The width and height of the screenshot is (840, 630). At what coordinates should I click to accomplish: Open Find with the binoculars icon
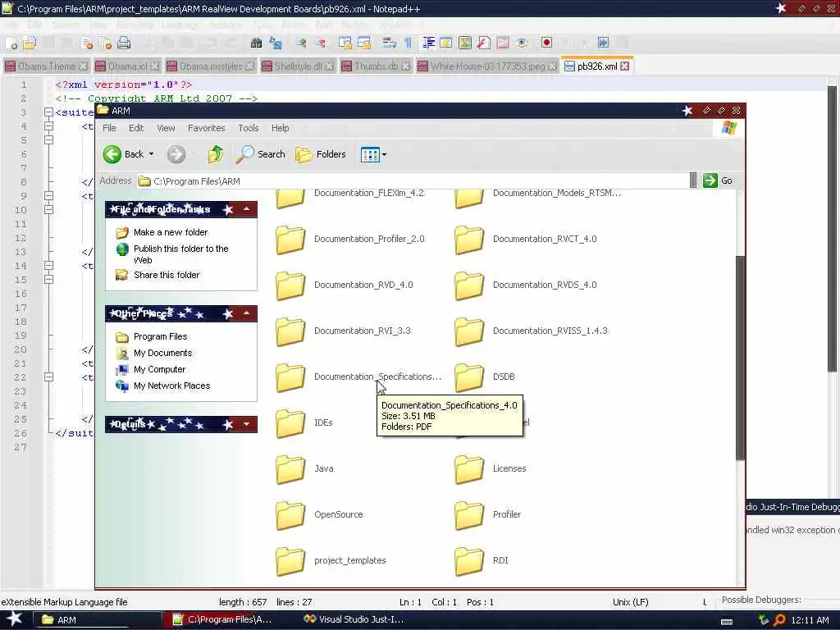coord(257,43)
